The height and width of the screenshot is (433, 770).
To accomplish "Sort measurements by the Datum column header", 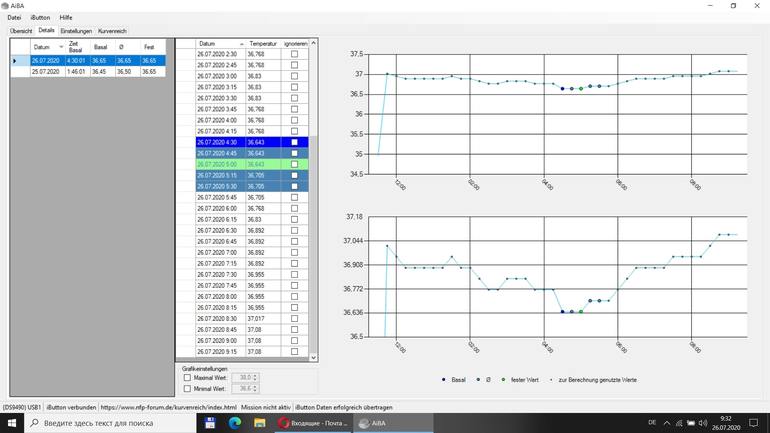I will (x=208, y=44).
